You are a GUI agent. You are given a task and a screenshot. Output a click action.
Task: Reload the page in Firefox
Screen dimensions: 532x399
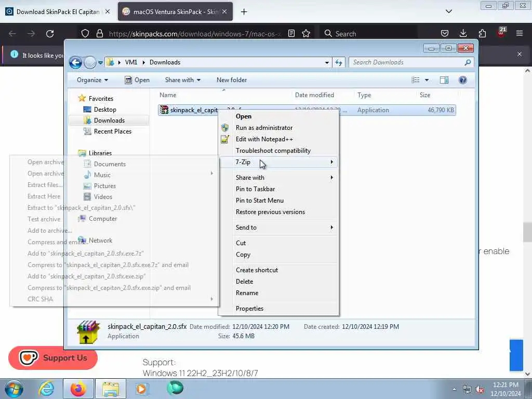[x=50, y=34]
